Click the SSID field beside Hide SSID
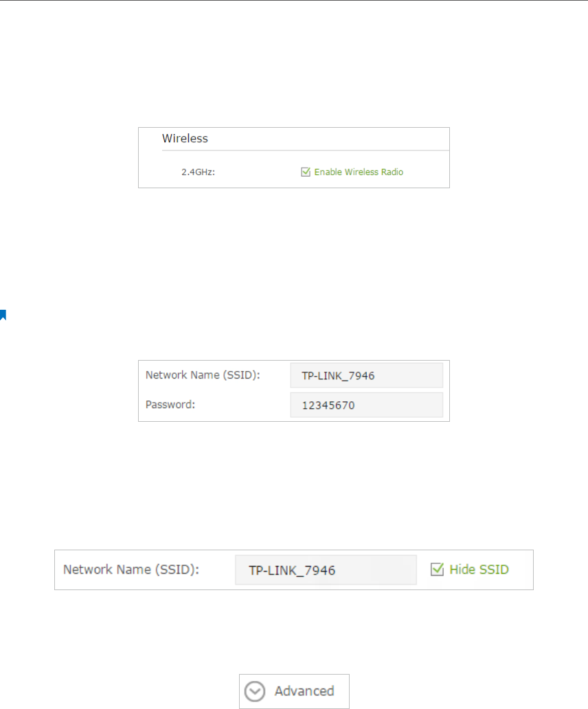 326,570
